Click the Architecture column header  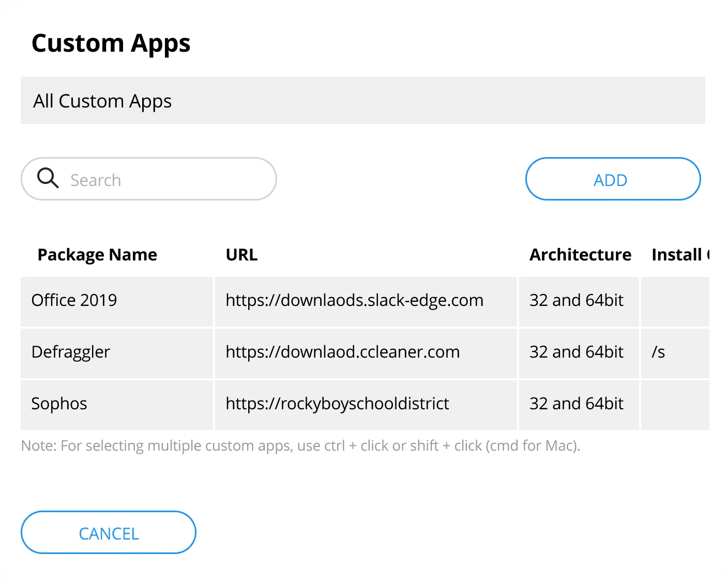pos(580,255)
